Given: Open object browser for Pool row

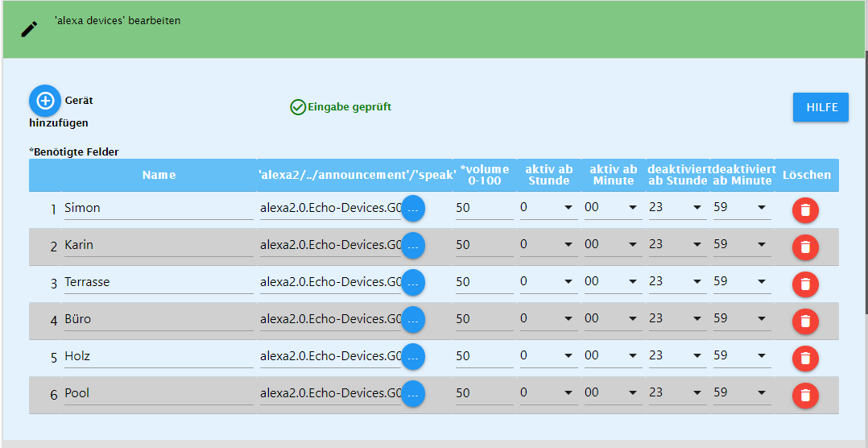Looking at the screenshot, I should [413, 395].
